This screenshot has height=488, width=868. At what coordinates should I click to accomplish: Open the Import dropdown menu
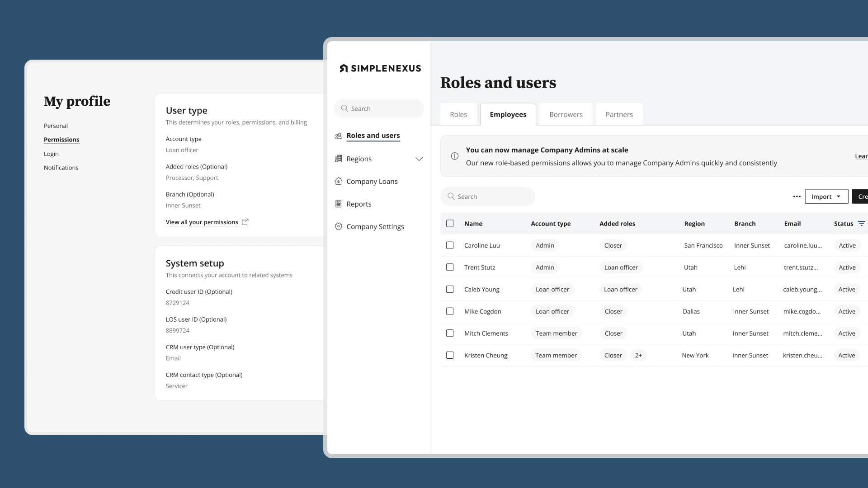(x=826, y=196)
